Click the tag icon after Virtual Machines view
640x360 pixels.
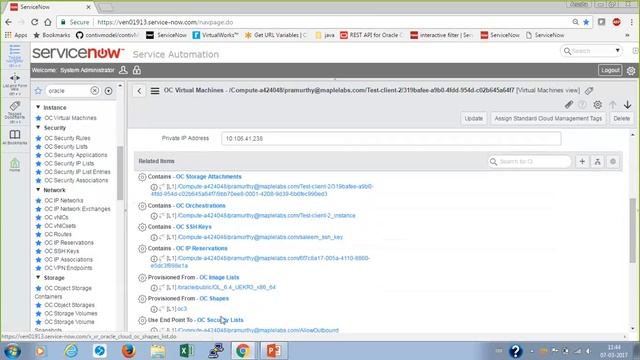(x=589, y=91)
